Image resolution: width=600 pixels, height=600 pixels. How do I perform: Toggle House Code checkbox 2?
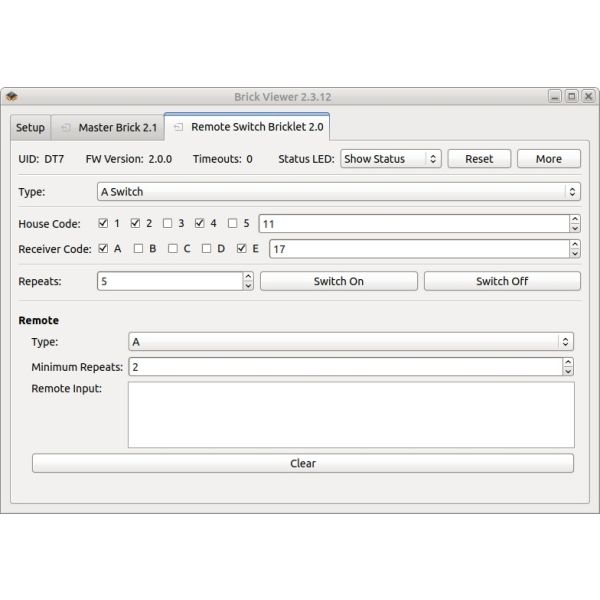(x=135, y=223)
